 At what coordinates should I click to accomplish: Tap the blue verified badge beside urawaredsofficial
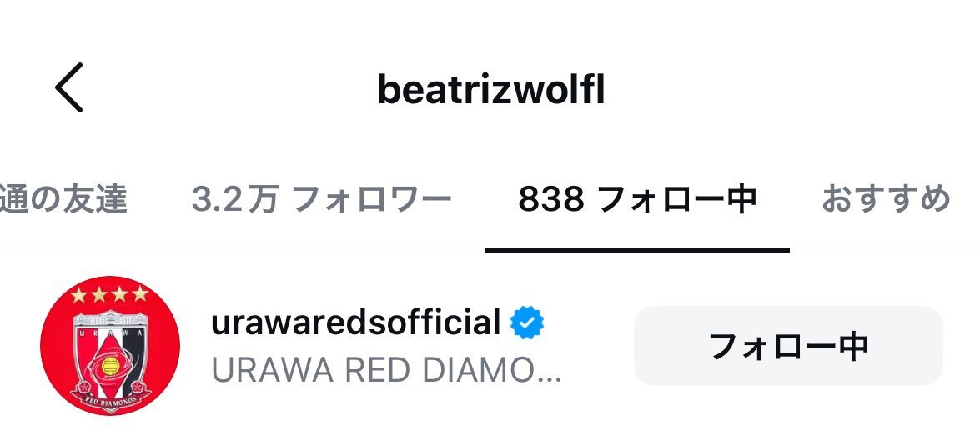point(527,322)
